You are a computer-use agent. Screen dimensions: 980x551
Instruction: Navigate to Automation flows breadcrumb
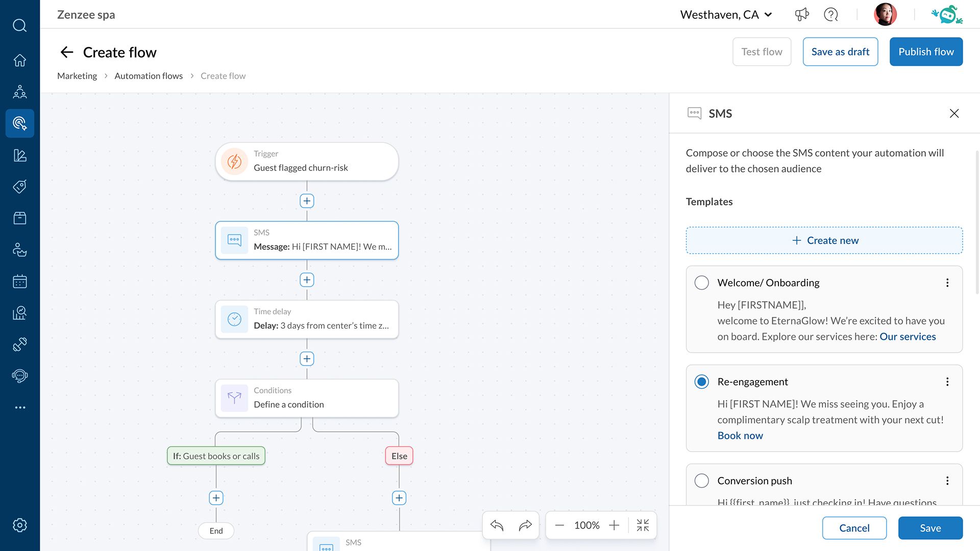pyautogui.click(x=149, y=76)
